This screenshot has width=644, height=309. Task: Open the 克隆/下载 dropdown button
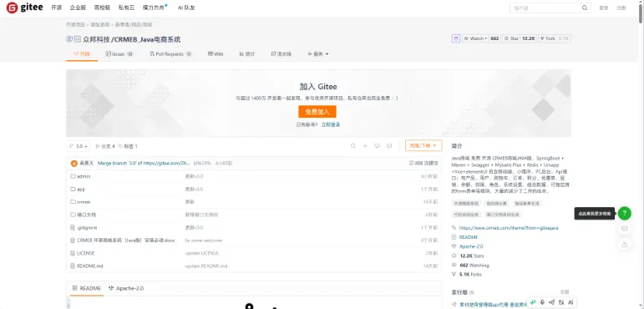click(423, 145)
